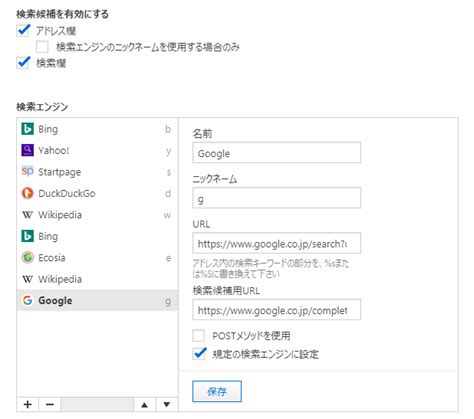Screen dimensions: 474x419
Task: Click nickname letter e beside Ecosia
Action: point(168,258)
